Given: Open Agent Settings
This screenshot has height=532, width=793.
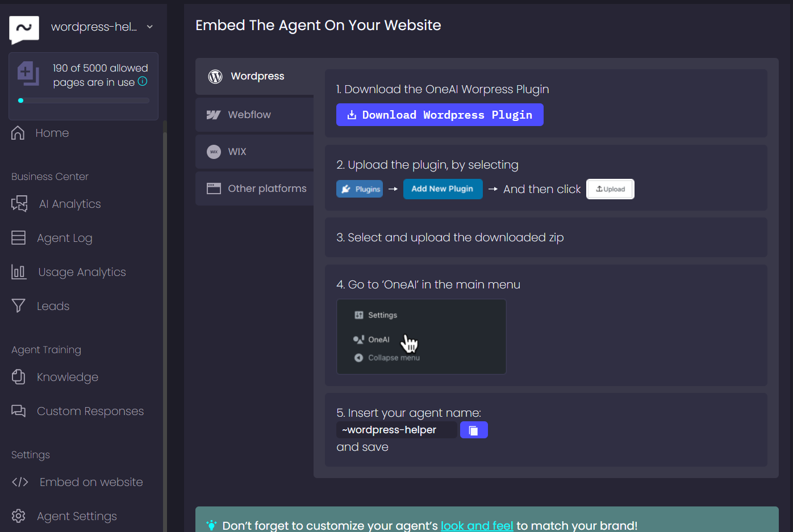Looking at the screenshot, I should [x=77, y=516].
